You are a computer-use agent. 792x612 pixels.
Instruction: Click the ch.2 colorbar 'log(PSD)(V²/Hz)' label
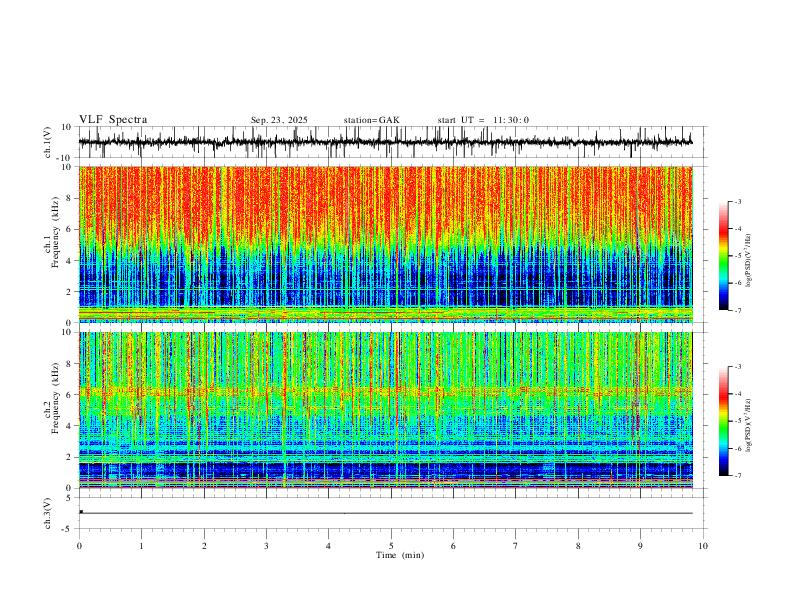(749, 425)
